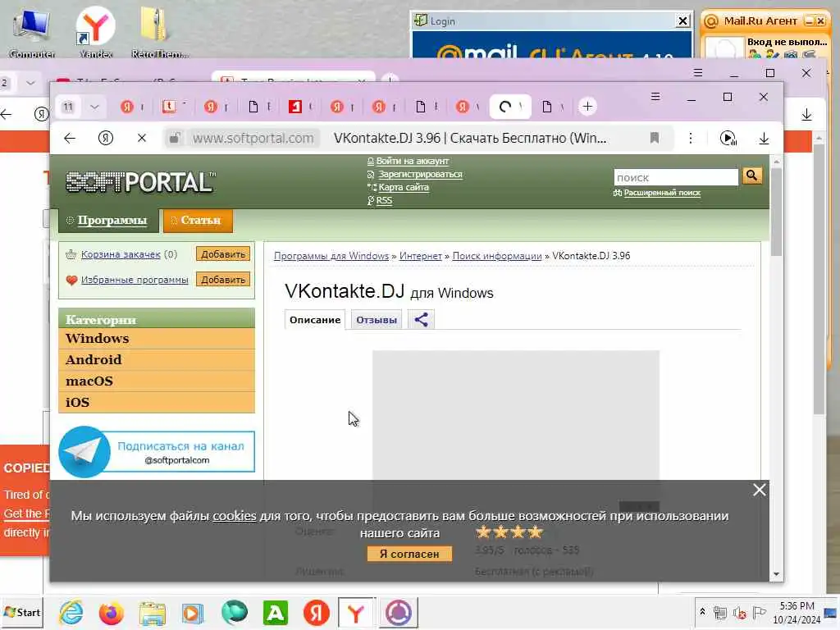The width and height of the screenshot is (840, 630).
Task: Click the page vertical scrollbar thumb
Action: 776,212
